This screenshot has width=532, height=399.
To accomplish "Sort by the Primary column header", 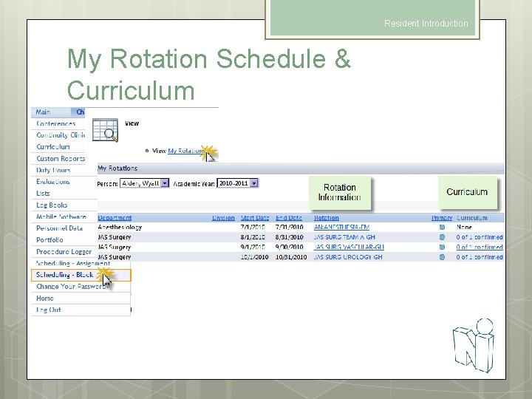I will [442, 218].
